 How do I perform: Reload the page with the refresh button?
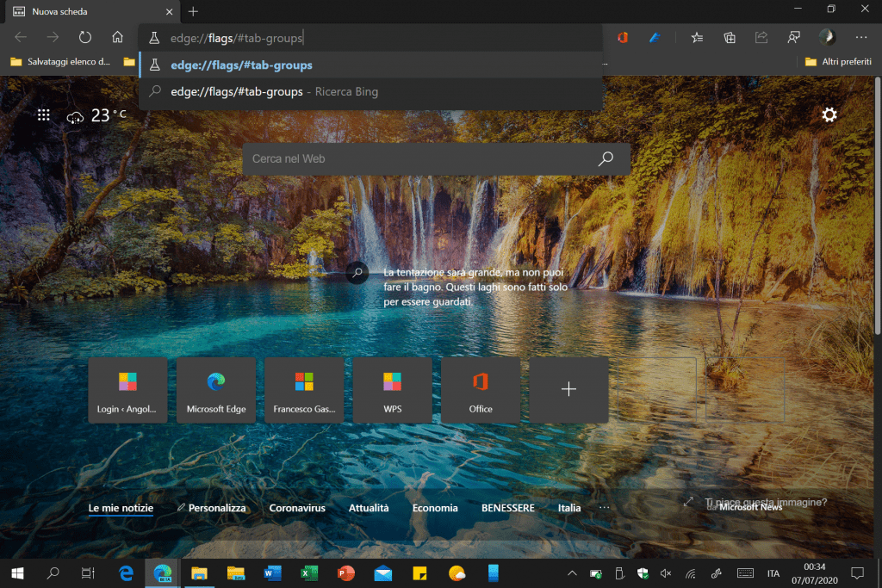coord(85,38)
